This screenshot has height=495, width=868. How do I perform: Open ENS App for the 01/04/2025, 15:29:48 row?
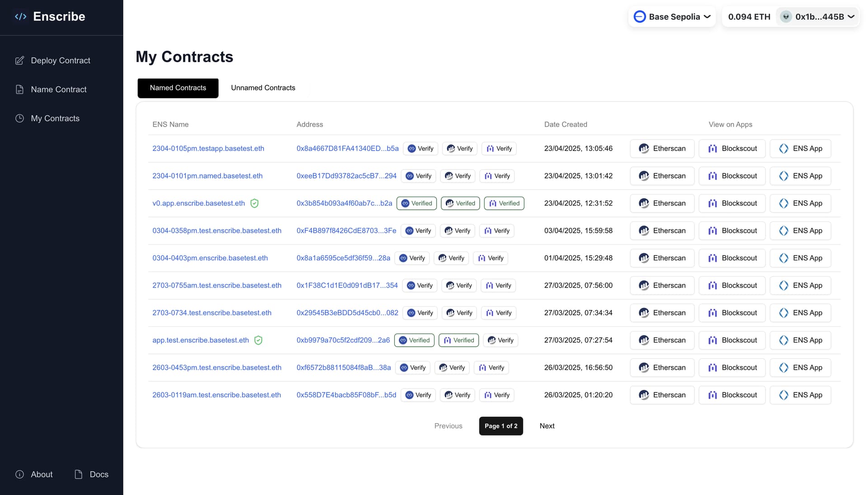[800, 258]
